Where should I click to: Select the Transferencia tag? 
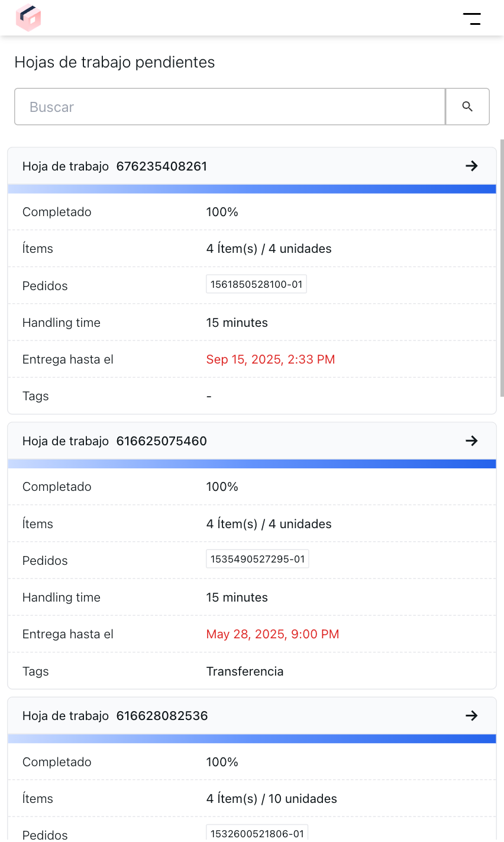245,671
